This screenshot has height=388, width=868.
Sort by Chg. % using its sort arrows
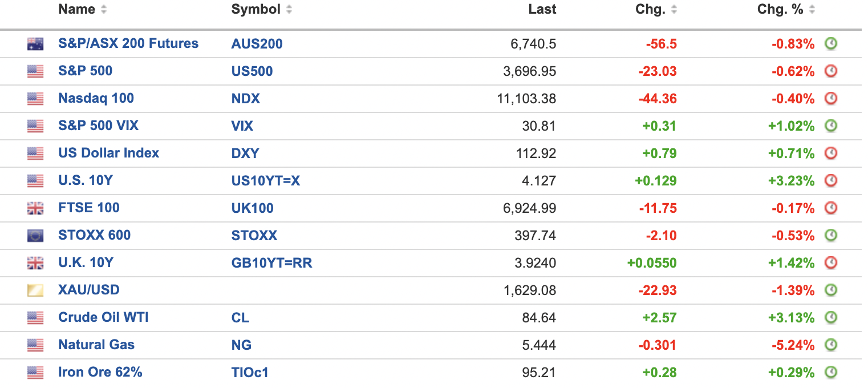click(812, 10)
